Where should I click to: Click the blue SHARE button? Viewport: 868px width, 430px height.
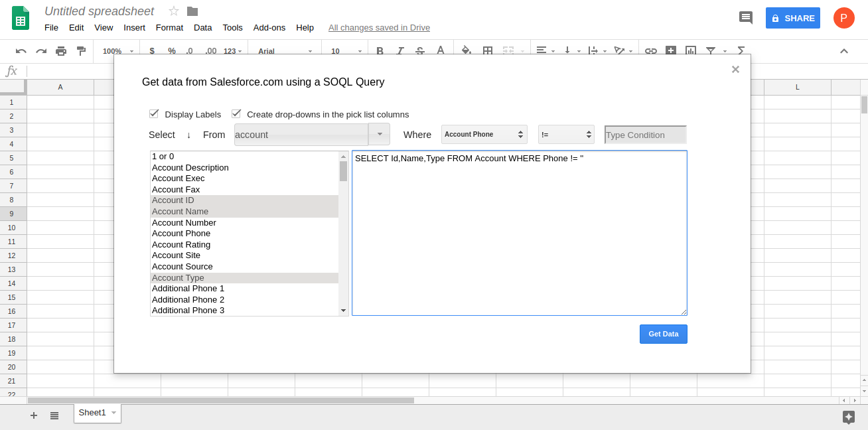point(792,18)
